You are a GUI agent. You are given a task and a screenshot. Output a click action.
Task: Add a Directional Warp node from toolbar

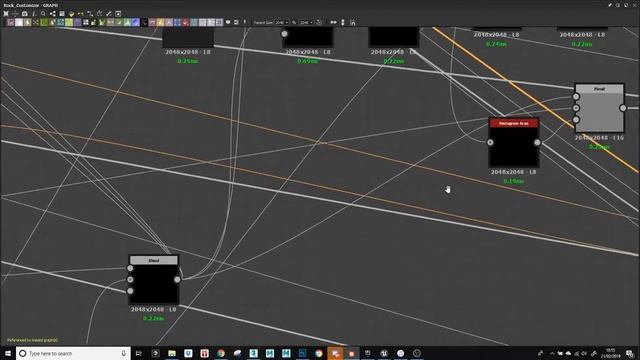[61, 22]
